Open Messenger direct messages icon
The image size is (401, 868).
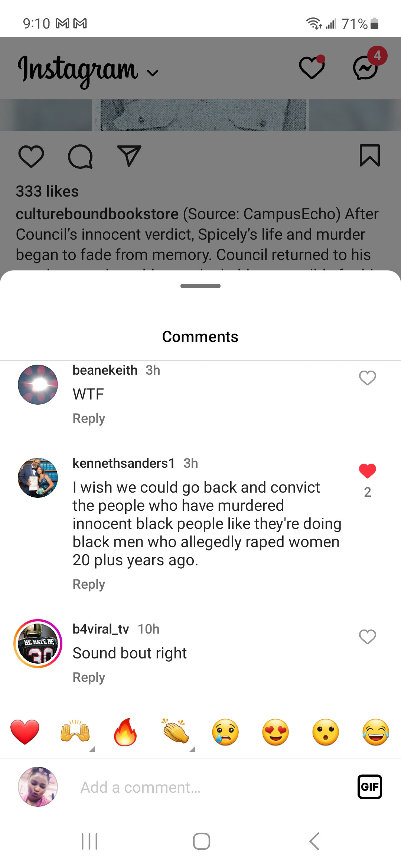366,68
